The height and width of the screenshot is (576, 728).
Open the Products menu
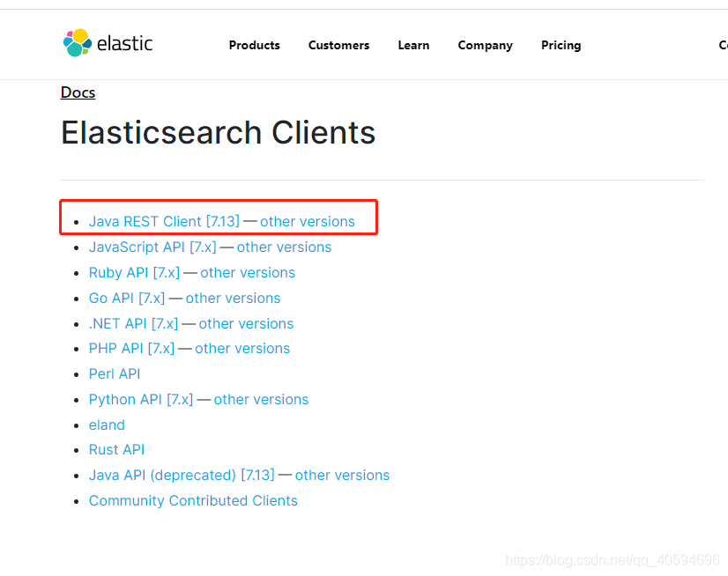(255, 45)
